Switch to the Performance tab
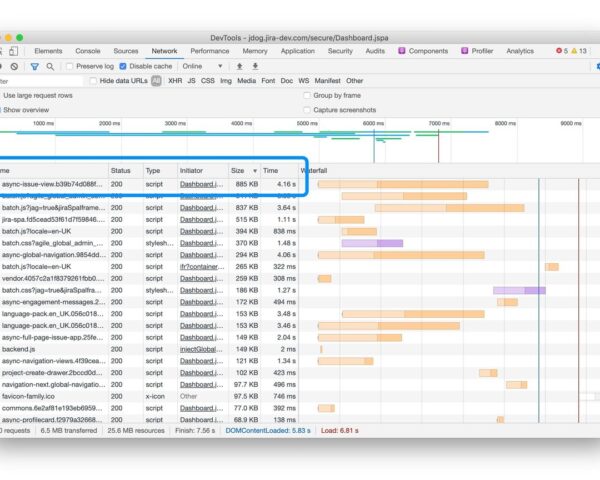The image size is (600, 480). (x=209, y=50)
